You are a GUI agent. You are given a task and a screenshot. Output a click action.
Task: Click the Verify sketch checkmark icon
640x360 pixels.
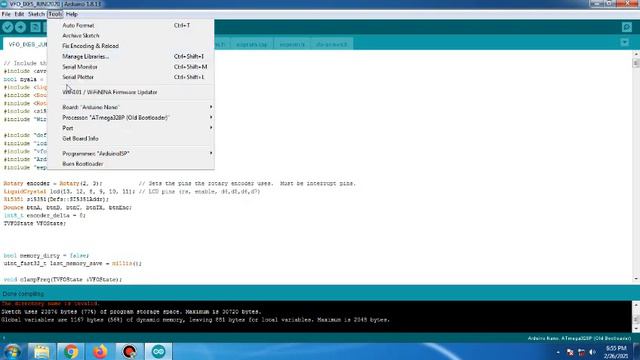pyautogui.click(x=8, y=27)
